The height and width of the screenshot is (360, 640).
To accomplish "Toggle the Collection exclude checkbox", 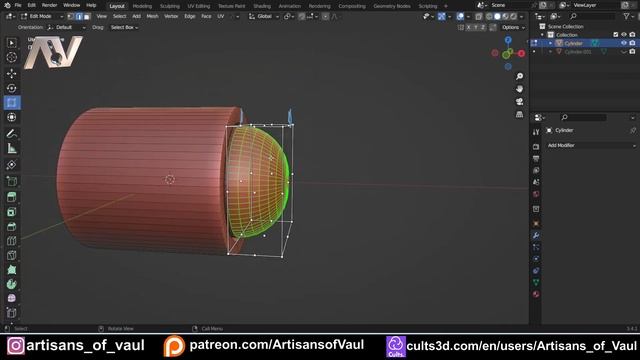I will (x=616, y=35).
